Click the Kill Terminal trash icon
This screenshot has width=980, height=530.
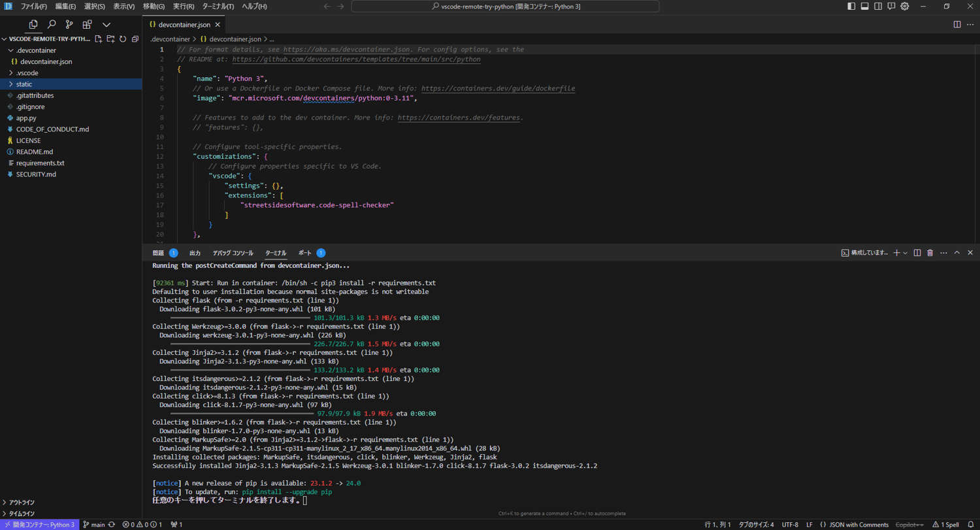[x=930, y=253]
